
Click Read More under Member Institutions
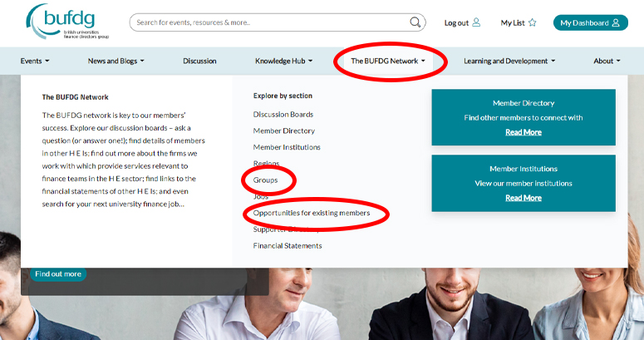(524, 198)
